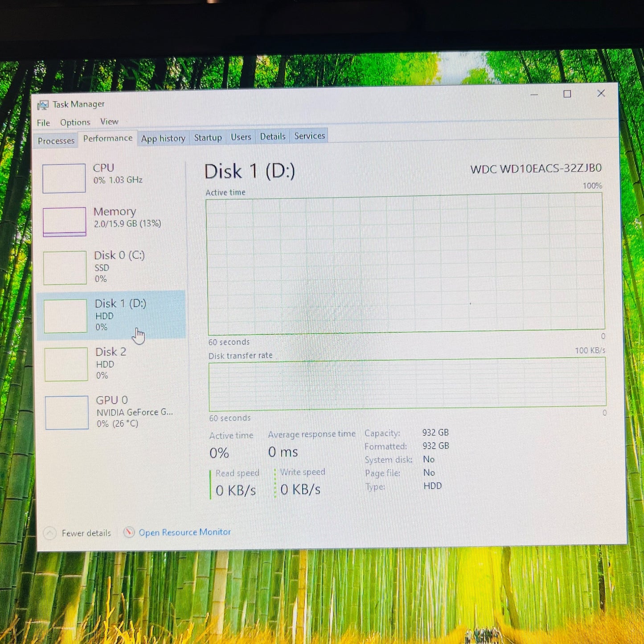Image resolution: width=644 pixels, height=644 pixels.
Task: Maximize the Task Manager window
Action: tap(567, 94)
